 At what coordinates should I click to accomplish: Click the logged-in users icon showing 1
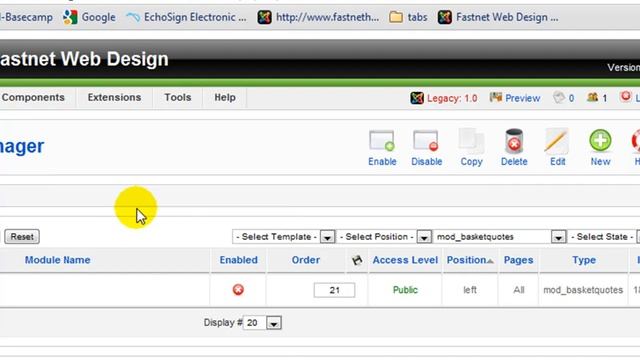592,98
